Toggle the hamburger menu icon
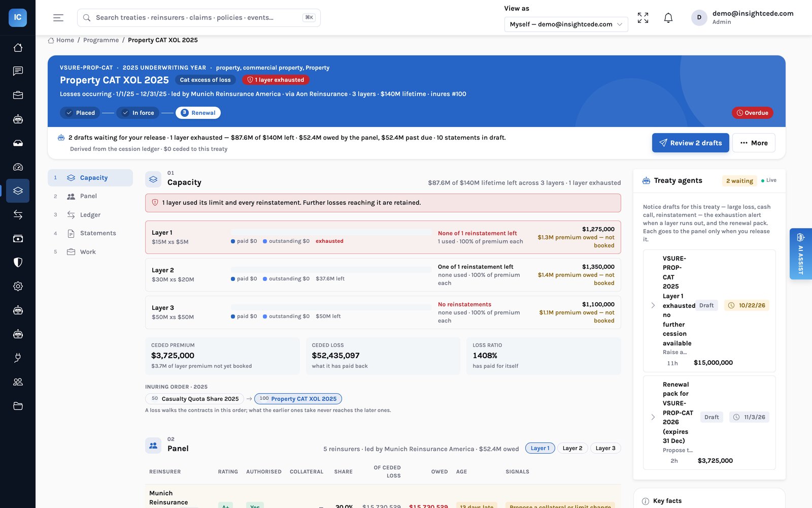Viewport: 812px width, 508px height. pyautogui.click(x=58, y=18)
